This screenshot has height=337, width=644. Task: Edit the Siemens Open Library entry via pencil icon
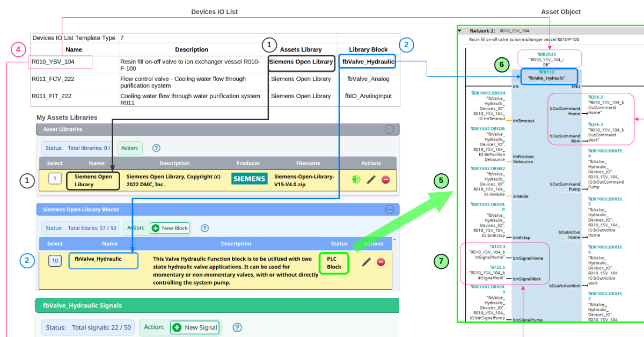point(371,180)
